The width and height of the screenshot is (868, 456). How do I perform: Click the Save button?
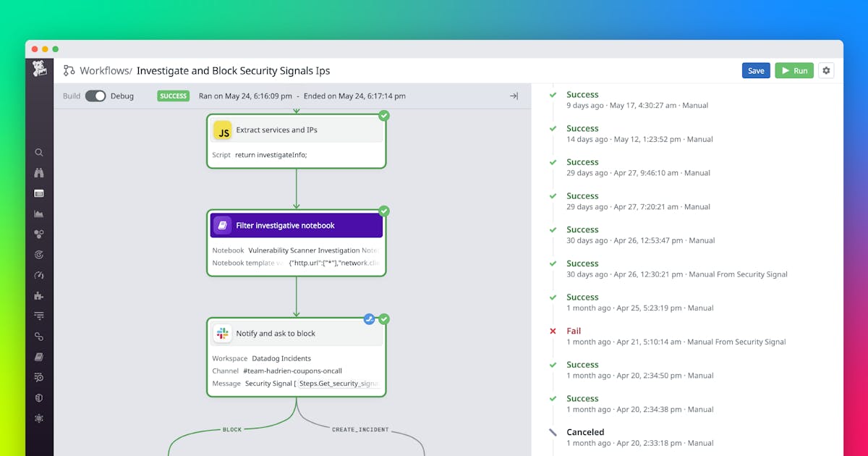pyautogui.click(x=756, y=71)
